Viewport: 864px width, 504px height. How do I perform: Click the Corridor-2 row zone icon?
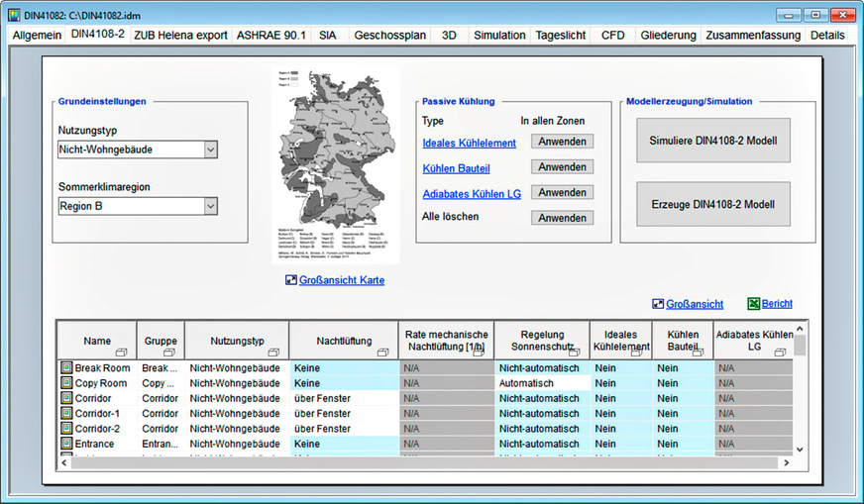coord(66,429)
